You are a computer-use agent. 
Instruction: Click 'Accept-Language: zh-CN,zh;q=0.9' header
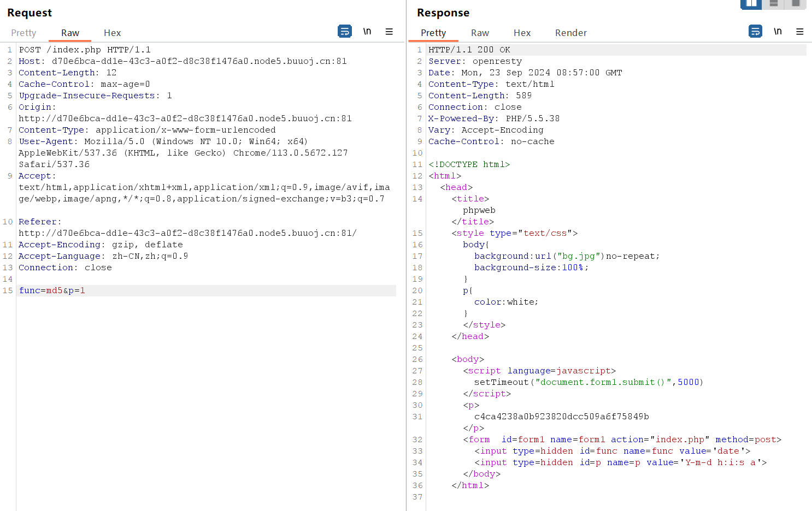pos(103,256)
